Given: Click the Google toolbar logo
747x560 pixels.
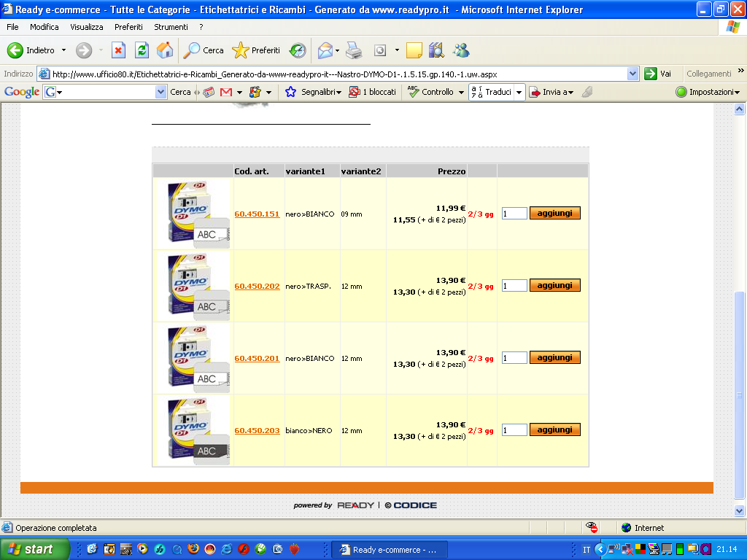Looking at the screenshot, I should 21,92.
